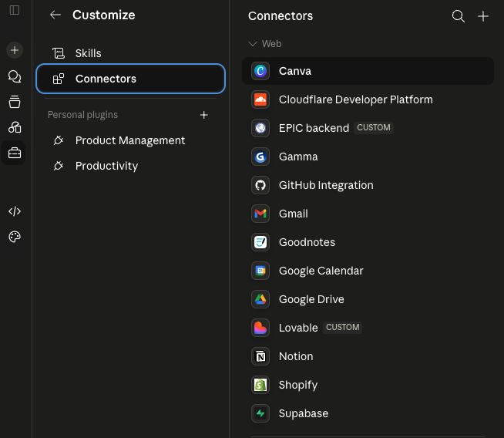This screenshot has height=438, width=504.
Task: Toggle the sidebar panel icon
Action: coord(15,10)
